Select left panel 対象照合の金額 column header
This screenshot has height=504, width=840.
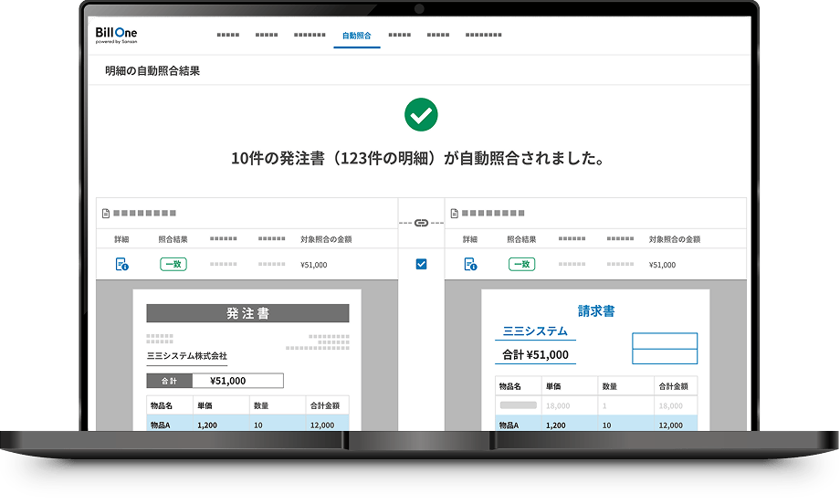click(x=326, y=239)
